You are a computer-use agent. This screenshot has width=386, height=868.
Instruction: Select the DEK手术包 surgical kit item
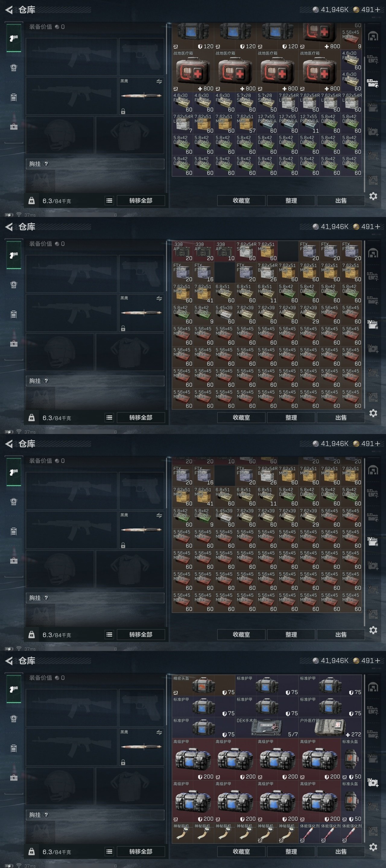point(267,728)
